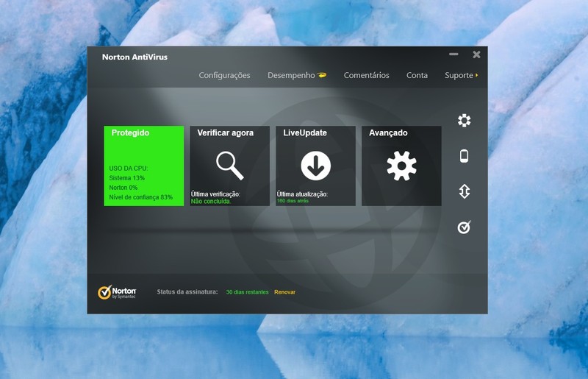Viewport: 588px width, 379px height.
Task: Expand the Suporte yellow arrow
Action: tap(476, 76)
